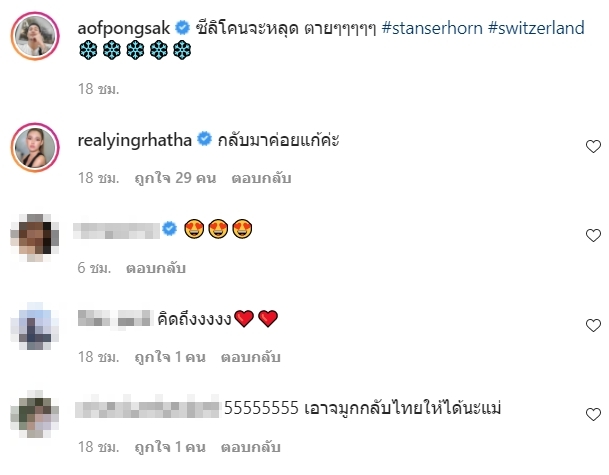This screenshot has width=609, height=475.
Task: Open the #switzerland hashtag
Action: pos(536,28)
